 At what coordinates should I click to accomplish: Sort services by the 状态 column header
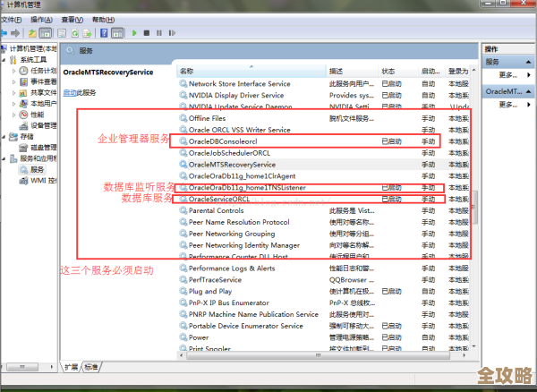(388, 70)
